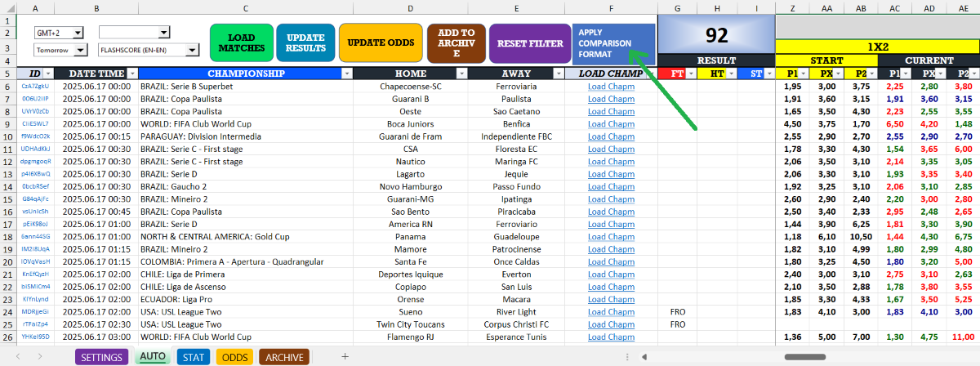
Task: Open the ODDS sheet tab
Action: 235,357
